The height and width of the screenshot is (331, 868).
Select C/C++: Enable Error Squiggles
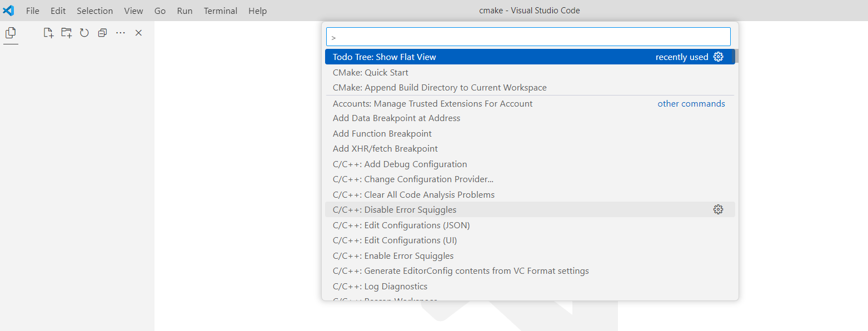(393, 255)
